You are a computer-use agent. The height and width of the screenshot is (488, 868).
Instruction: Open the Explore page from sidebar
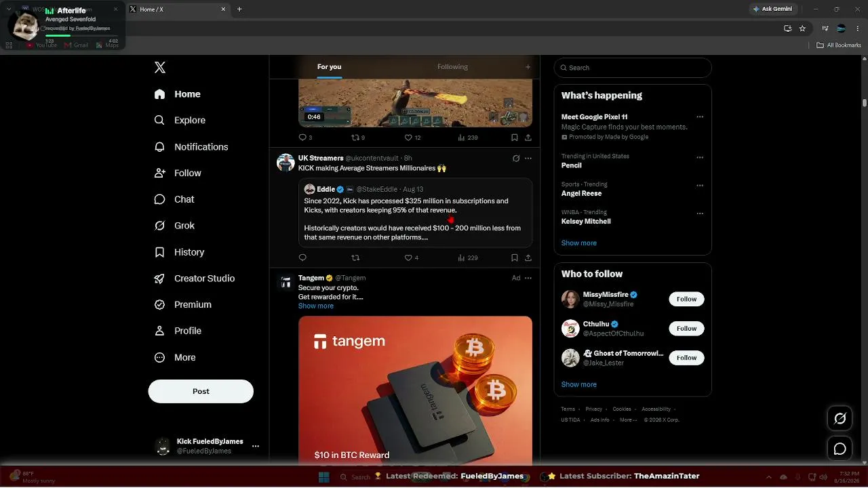click(x=180, y=120)
